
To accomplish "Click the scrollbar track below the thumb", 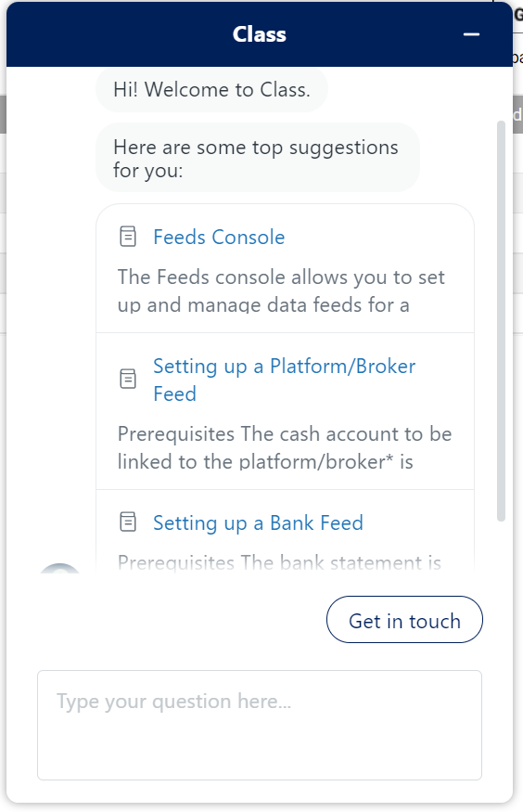I will click(x=501, y=547).
